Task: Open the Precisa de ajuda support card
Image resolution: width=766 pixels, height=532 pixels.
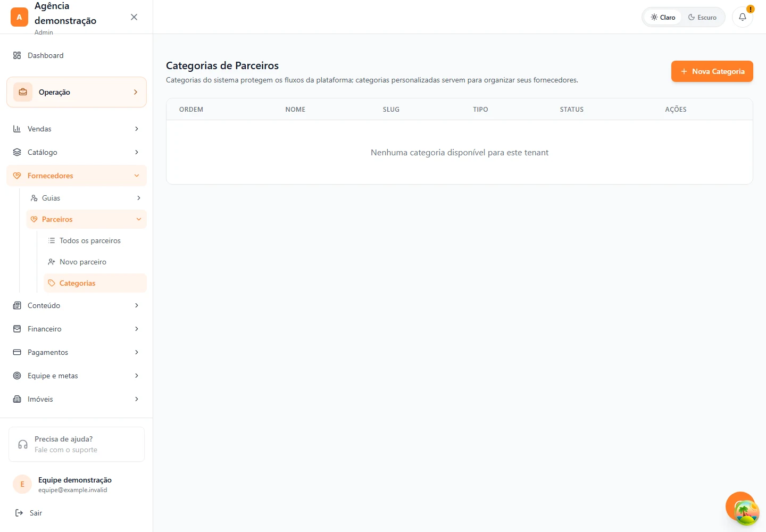Action: coord(77,444)
